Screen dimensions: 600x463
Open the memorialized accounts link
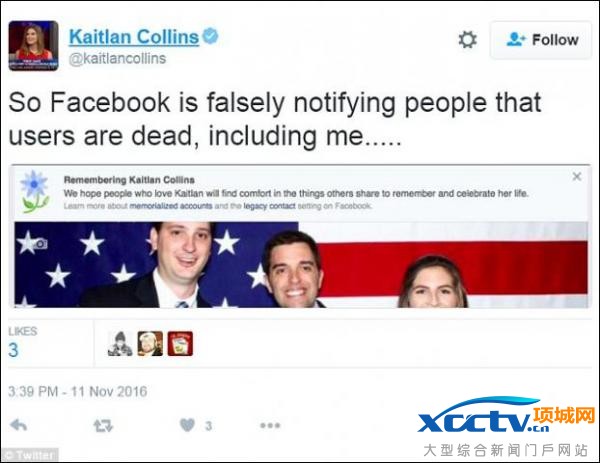tap(171, 206)
